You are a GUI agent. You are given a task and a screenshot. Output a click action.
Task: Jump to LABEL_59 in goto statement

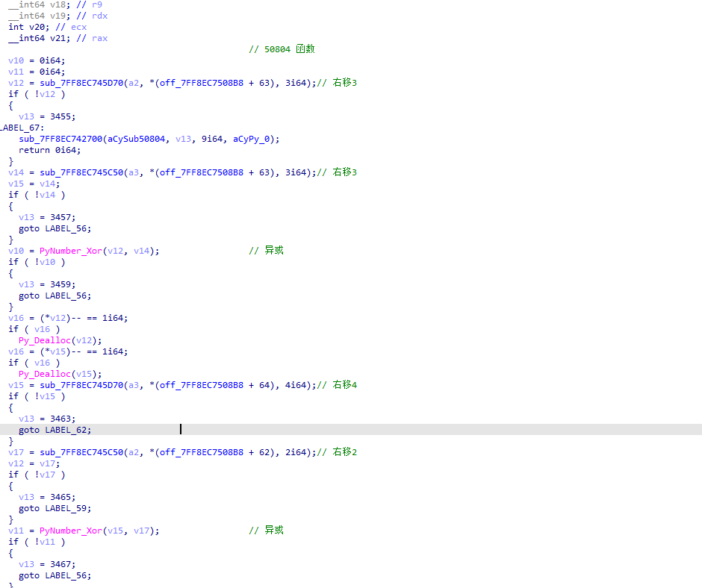[68, 508]
